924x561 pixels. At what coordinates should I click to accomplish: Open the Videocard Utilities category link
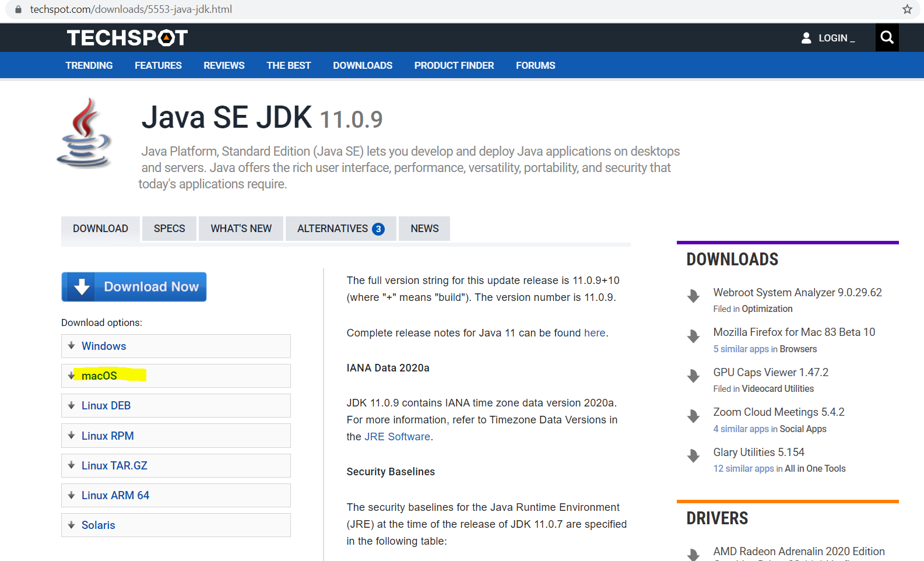pos(778,388)
